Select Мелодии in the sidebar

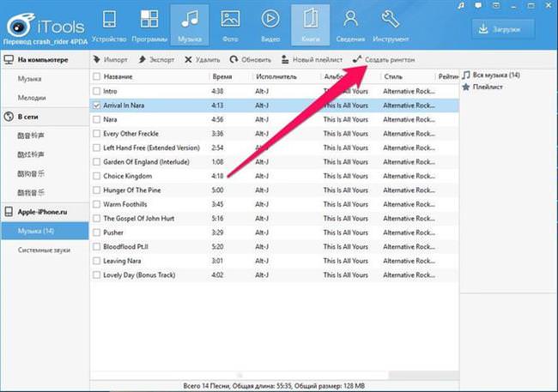[32, 98]
